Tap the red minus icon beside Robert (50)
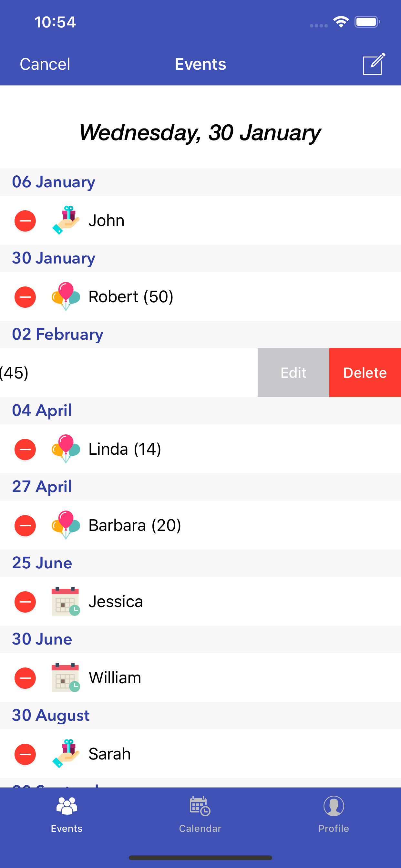The image size is (401, 868). click(25, 297)
